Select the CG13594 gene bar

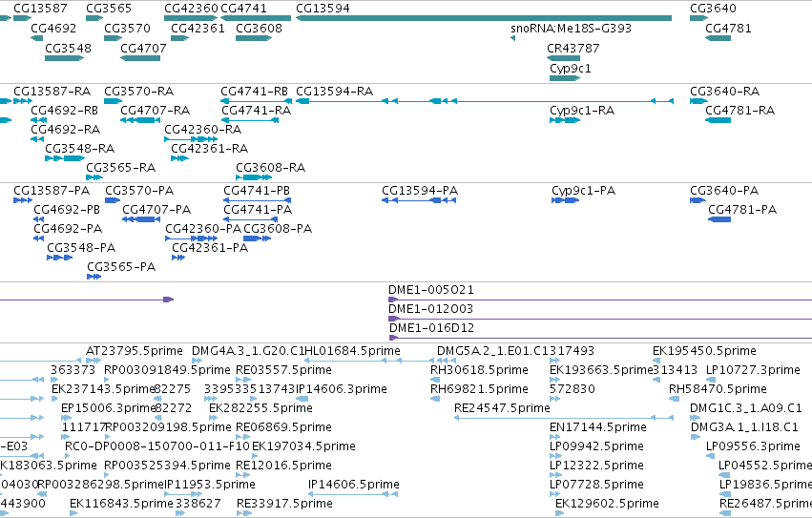[484, 18]
